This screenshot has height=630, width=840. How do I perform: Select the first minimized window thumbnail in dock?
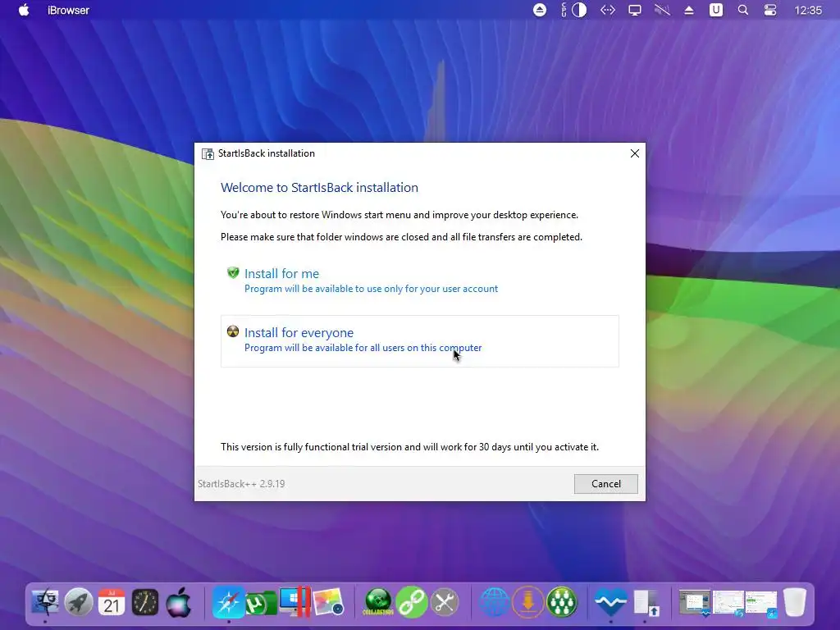click(695, 602)
